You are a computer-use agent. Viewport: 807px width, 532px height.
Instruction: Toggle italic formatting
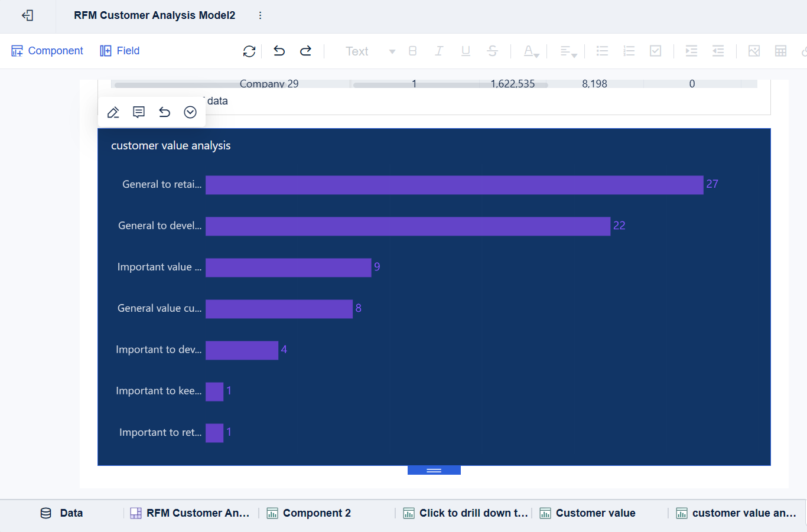coord(439,51)
